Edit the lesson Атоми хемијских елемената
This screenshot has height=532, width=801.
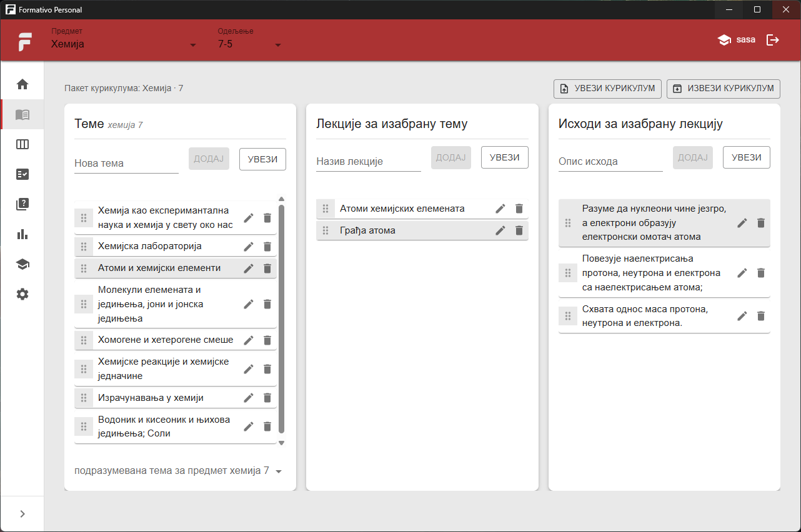coord(500,209)
